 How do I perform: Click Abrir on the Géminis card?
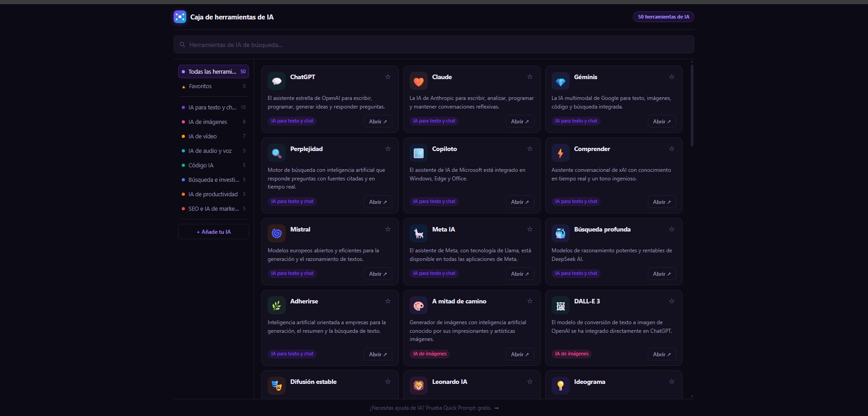(x=662, y=121)
